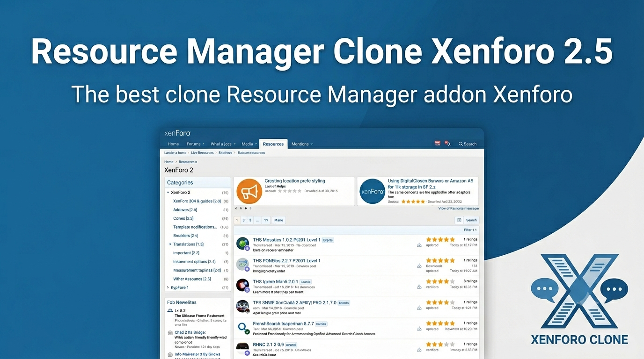The width and height of the screenshot is (644, 359).
Task: Click the download icon for THS Igrere Man5
Action: click(419, 287)
